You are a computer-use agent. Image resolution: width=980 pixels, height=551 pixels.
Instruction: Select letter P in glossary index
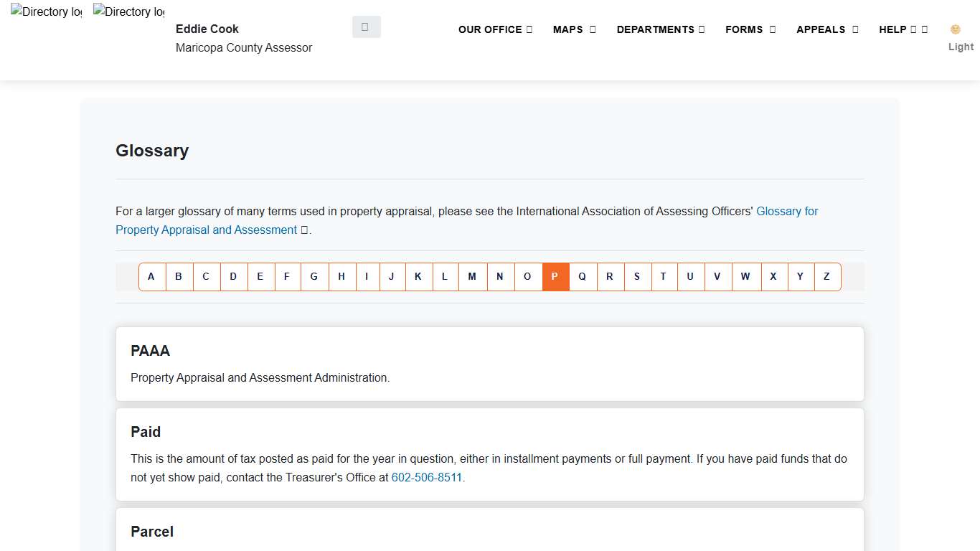click(x=555, y=277)
